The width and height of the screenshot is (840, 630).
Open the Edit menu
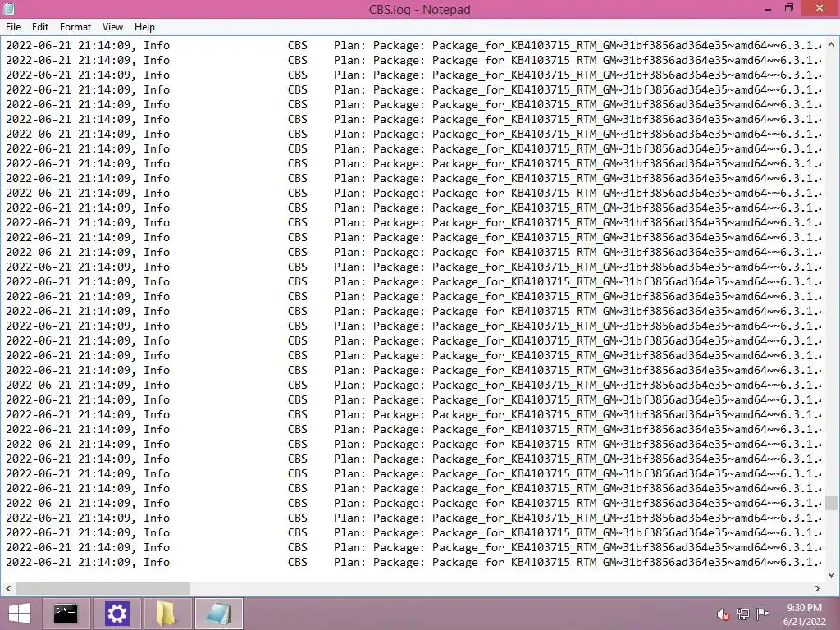tap(40, 27)
